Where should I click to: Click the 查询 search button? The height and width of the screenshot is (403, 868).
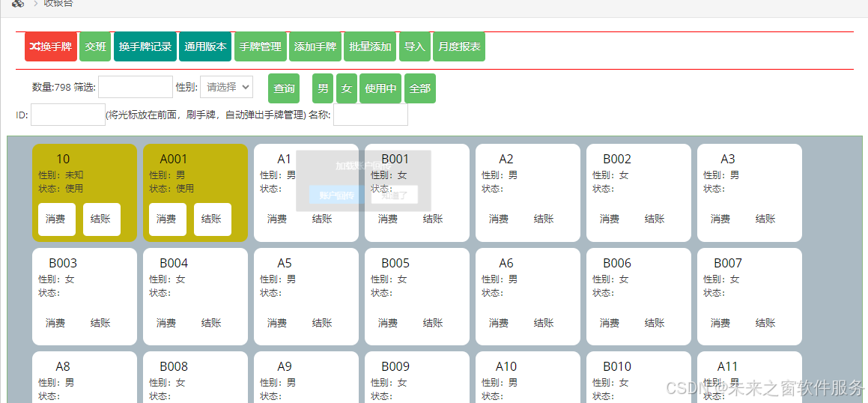284,88
